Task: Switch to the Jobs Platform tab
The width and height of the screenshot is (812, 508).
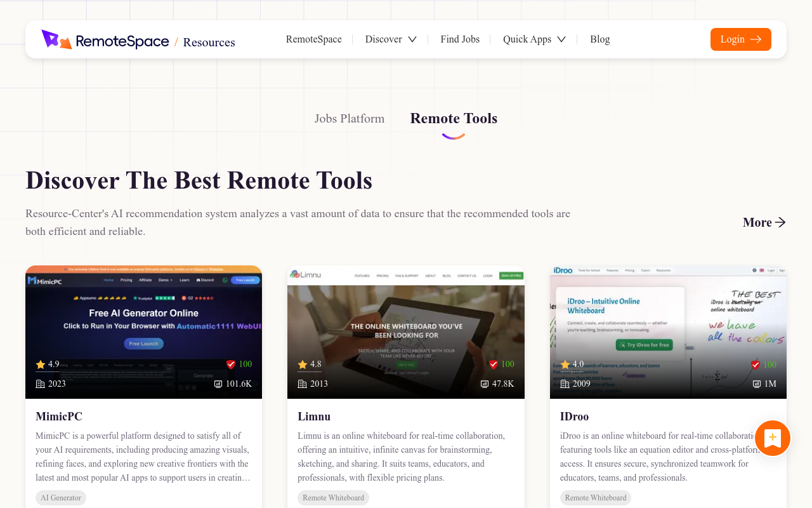Action: tap(350, 119)
